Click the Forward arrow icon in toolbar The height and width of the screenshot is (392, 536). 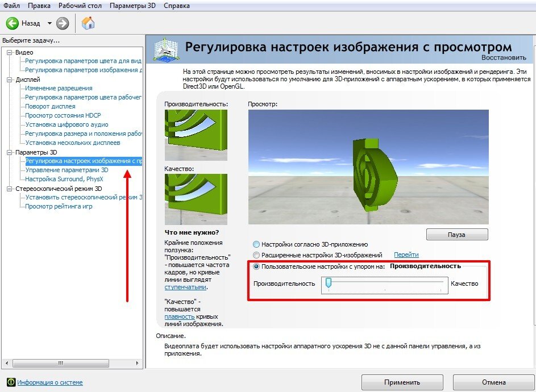coord(63,23)
